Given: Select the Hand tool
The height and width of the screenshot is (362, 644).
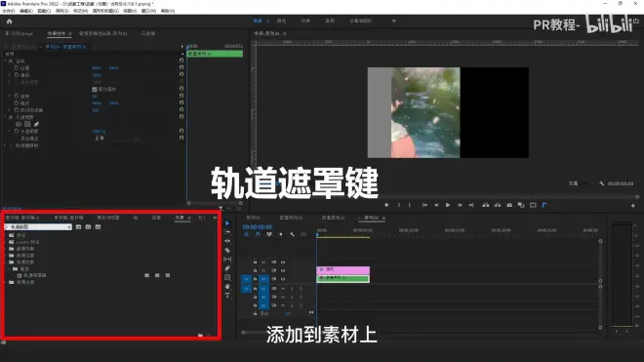Looking at the screenshot, I should coord(227,287).
